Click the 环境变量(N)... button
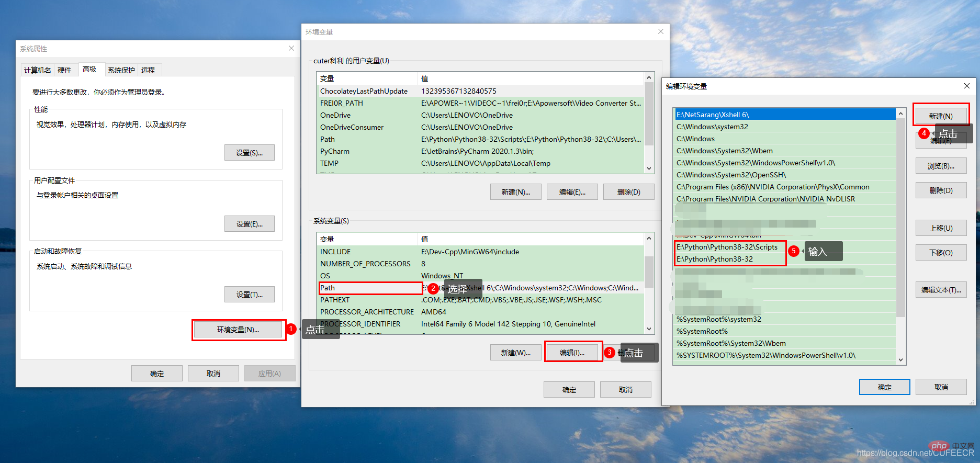The width and height of the screenshot is (980, 463). 238,330
